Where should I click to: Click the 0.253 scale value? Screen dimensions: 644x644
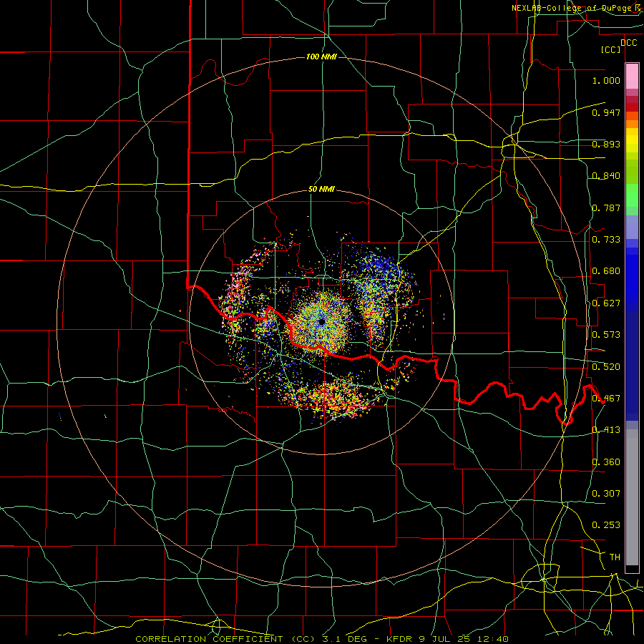coord(606,525)
